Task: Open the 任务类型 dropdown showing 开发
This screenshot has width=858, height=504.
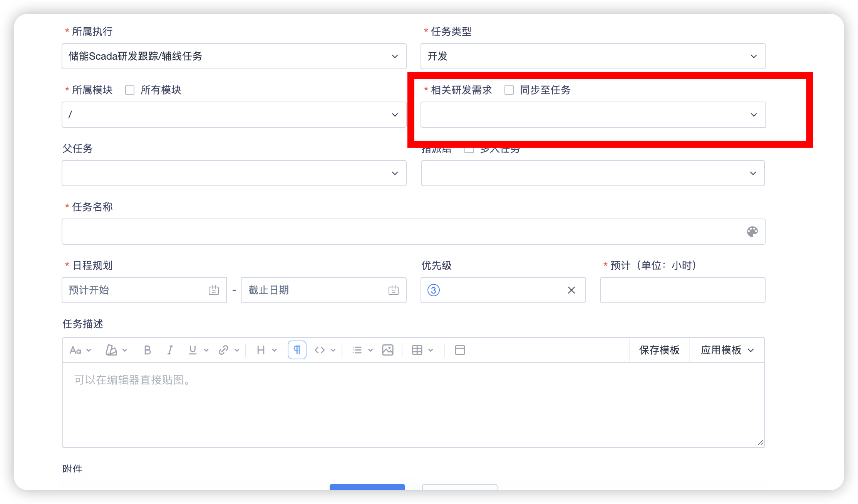Action: pyautogui.click(x=593, y=56)
